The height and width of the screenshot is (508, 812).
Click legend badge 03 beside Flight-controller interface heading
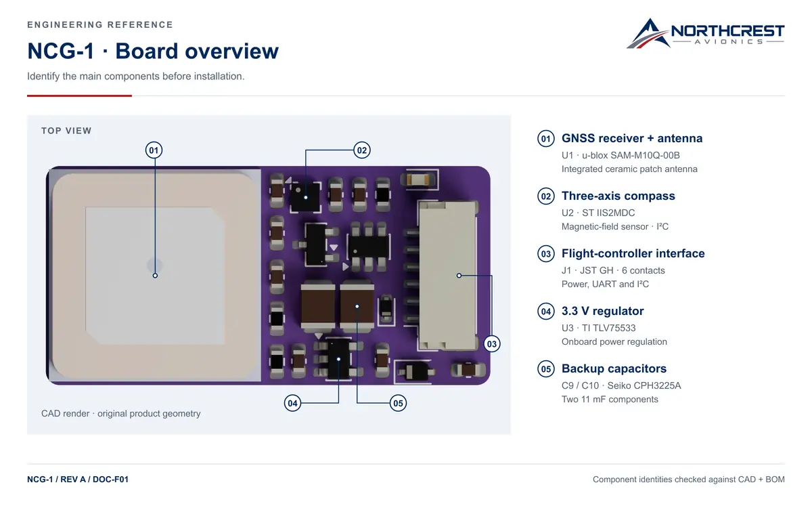click(x=546, y=253)
